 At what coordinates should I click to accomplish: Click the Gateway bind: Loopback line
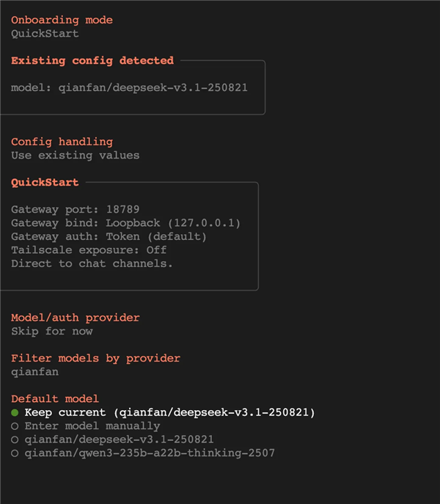pyautogui.click(x=125, y=223)
